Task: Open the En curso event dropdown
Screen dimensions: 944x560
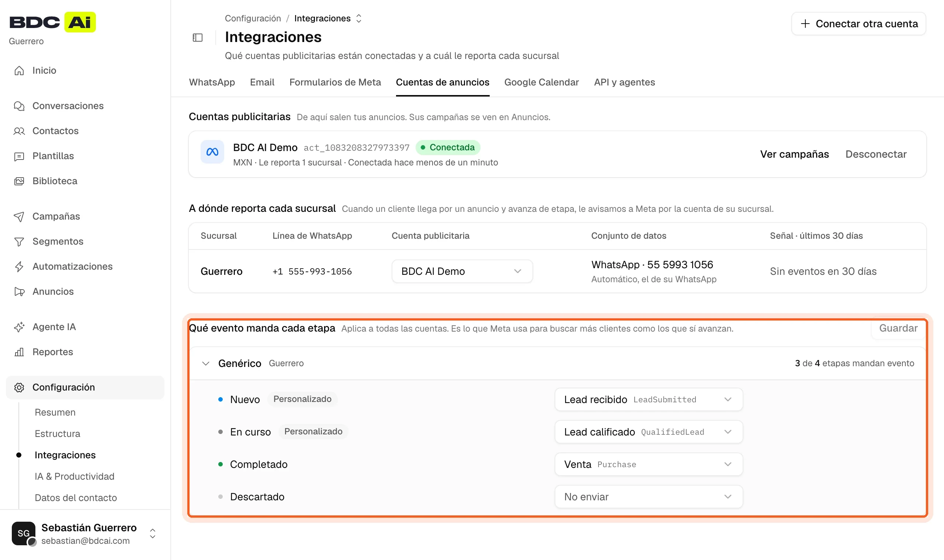Action: [x=649, y=432]
